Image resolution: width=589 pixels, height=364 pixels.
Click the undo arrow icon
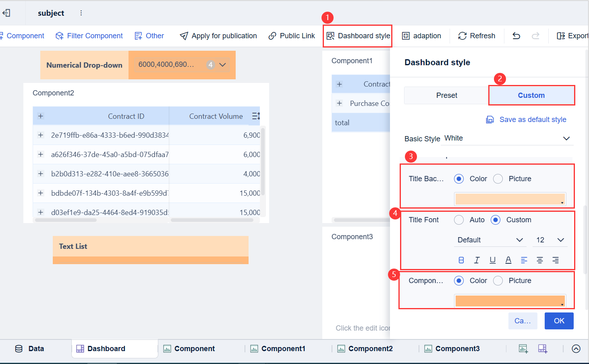pos(516,36)
